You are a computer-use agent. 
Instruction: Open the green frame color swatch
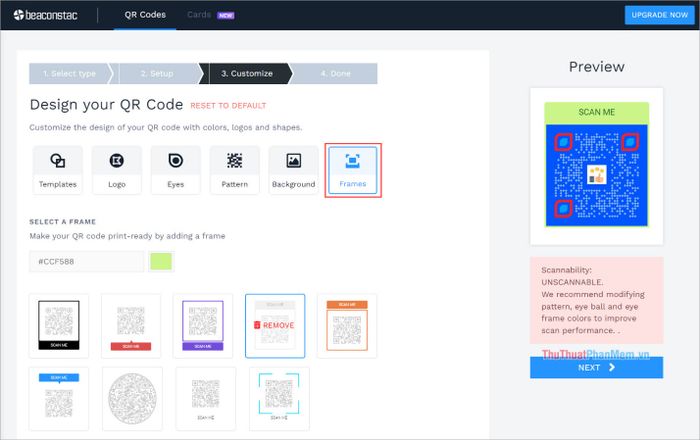pos(161,262)
